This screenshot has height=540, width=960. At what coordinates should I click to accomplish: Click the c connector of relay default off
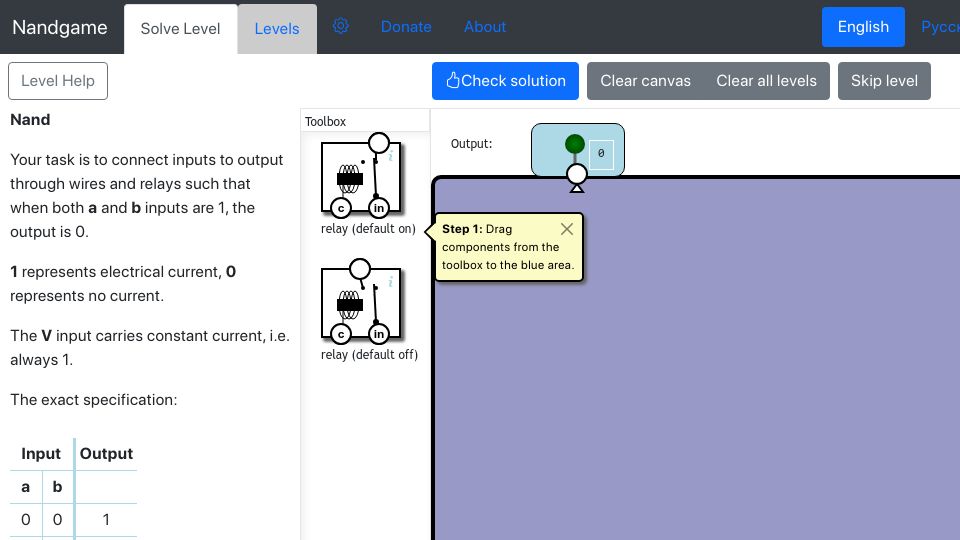[x=340, y=334]
